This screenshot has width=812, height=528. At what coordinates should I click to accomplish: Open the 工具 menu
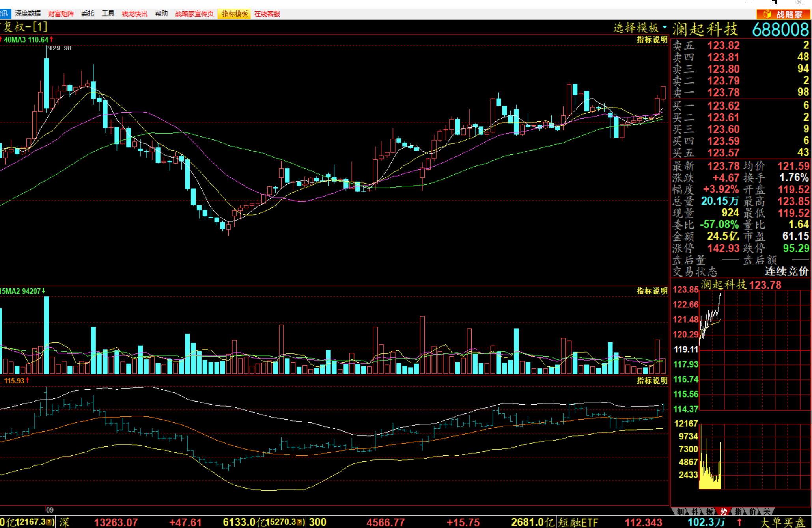point(108,14)
